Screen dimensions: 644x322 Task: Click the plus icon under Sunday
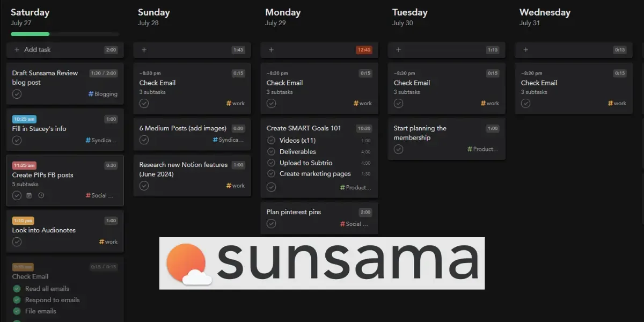point(144,50)
